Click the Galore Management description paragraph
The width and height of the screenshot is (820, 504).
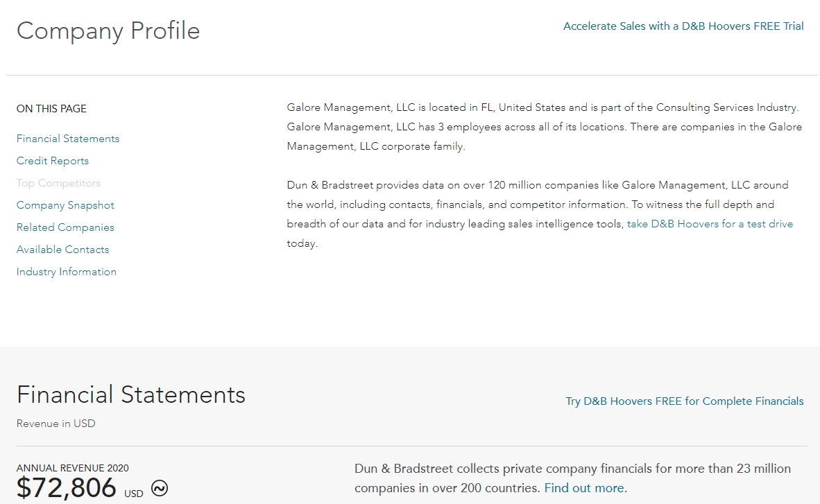[543, 127]
